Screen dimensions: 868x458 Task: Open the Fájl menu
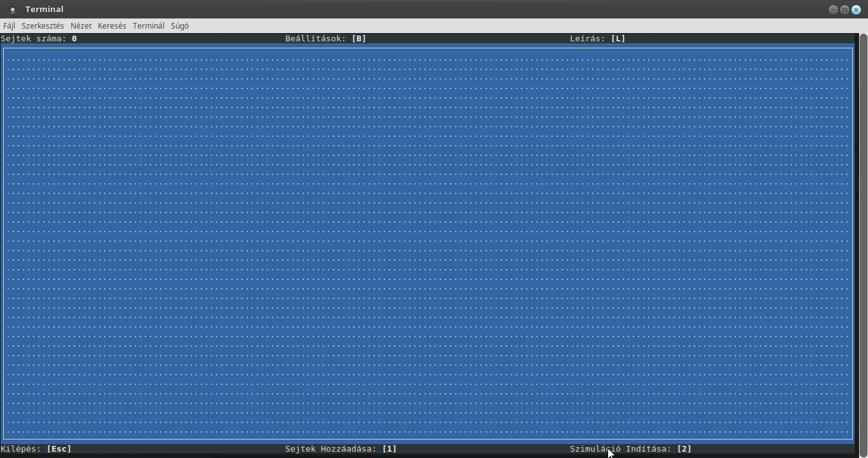[x=9, y=26]
